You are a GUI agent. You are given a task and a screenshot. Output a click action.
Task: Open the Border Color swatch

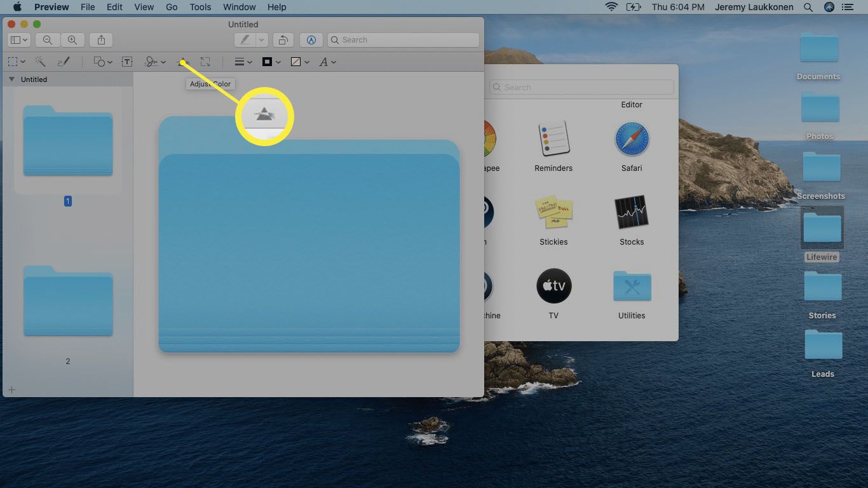tap(271, 62)
